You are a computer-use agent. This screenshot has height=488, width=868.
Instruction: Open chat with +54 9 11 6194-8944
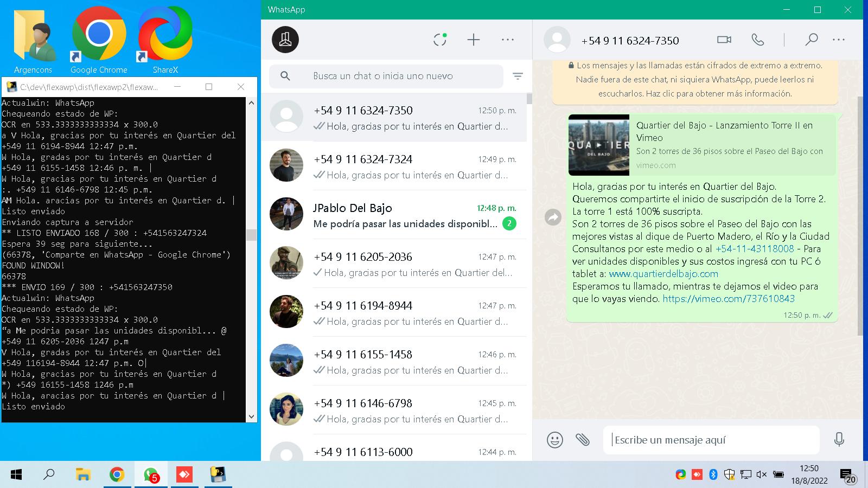pos(394,312)
